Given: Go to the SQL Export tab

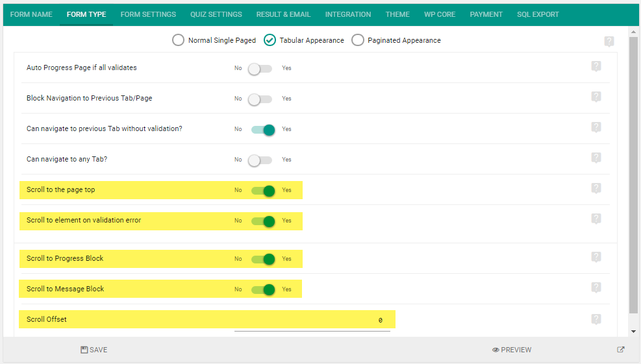Looking at the screenshot, I should [538, 15].
